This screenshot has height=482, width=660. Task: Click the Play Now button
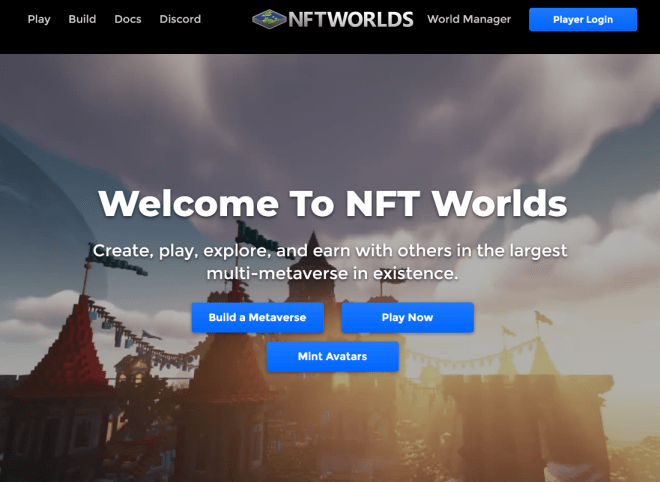407,317
